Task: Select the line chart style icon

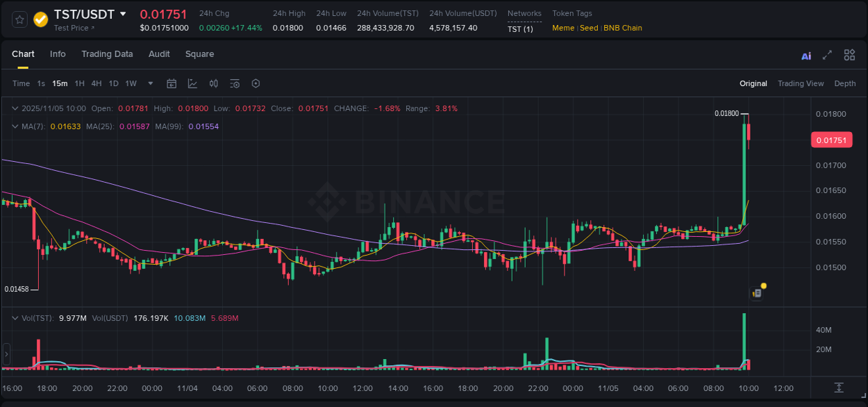Action: pos(192,83)
